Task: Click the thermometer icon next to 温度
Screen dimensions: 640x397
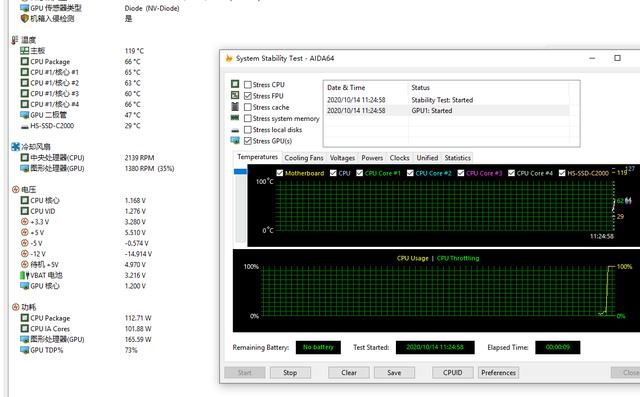Action: [x=15, y=40]
